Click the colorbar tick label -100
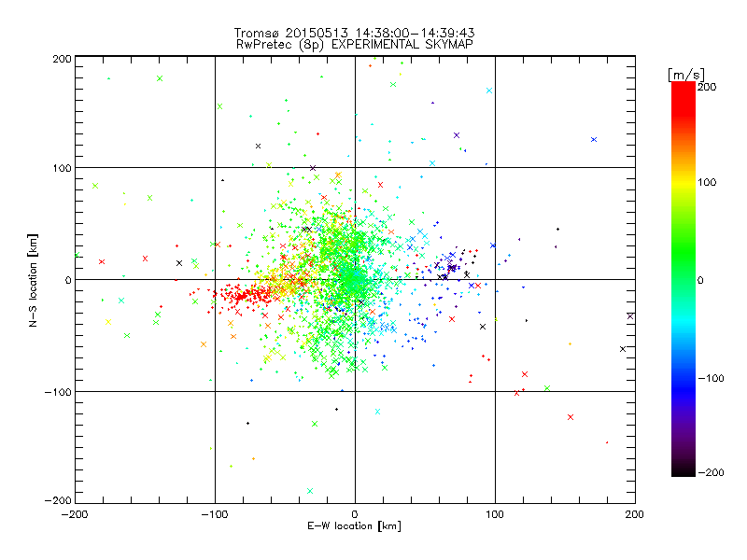Screen dimensions: 747x560 711,379
